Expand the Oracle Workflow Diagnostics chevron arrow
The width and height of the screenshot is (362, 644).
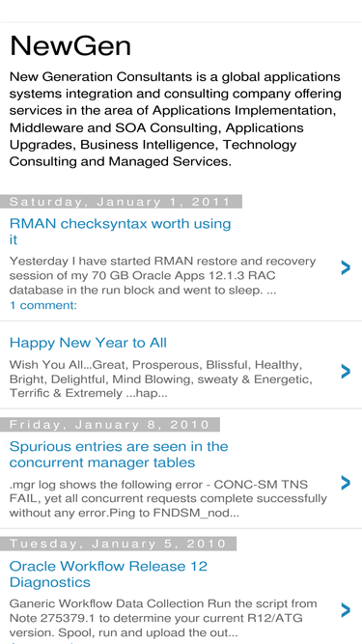pos(346,610)
